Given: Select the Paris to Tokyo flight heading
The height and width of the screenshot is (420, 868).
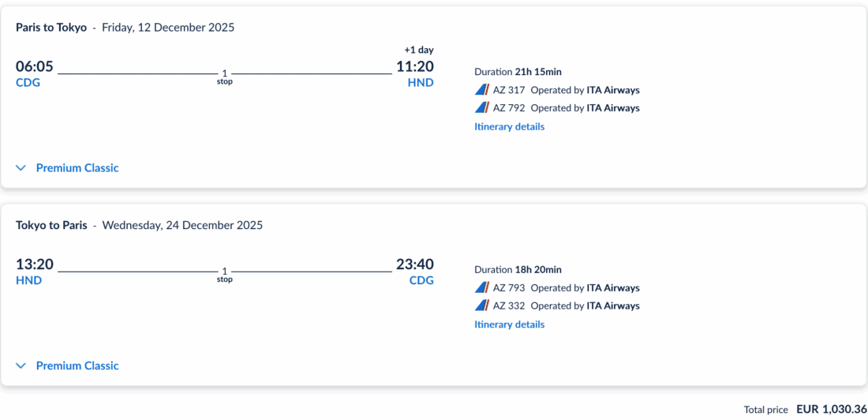Looking at the screenshot, I should click(51, 28).
